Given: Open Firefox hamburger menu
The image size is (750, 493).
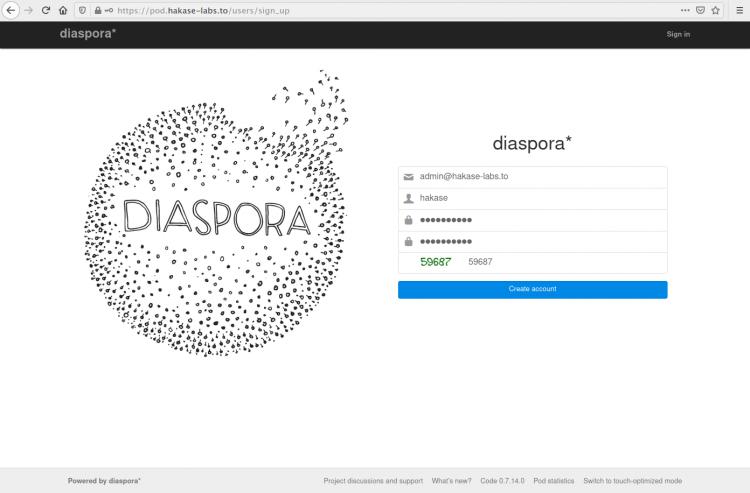Looking at the screenshot, I should [x=740, y=10].
